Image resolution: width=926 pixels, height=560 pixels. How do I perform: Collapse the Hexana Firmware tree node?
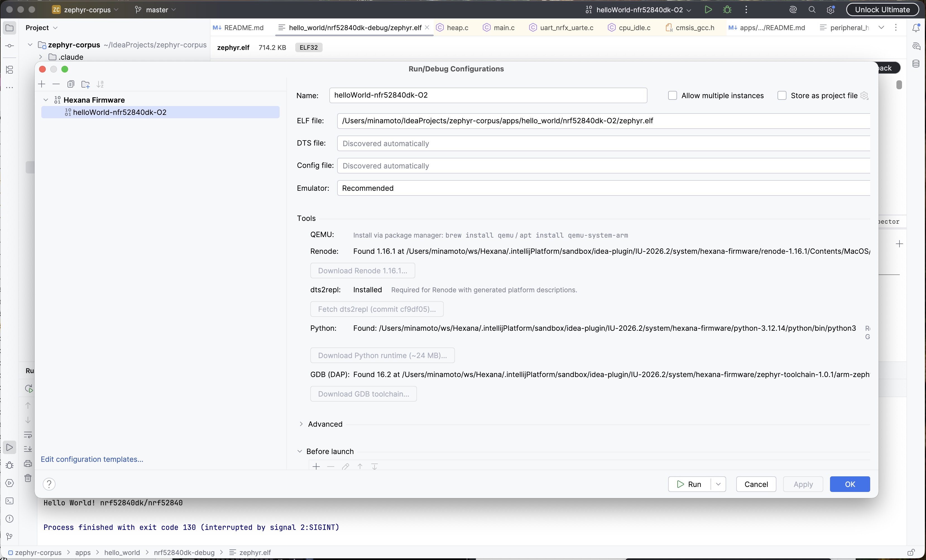tap(46, 100)
